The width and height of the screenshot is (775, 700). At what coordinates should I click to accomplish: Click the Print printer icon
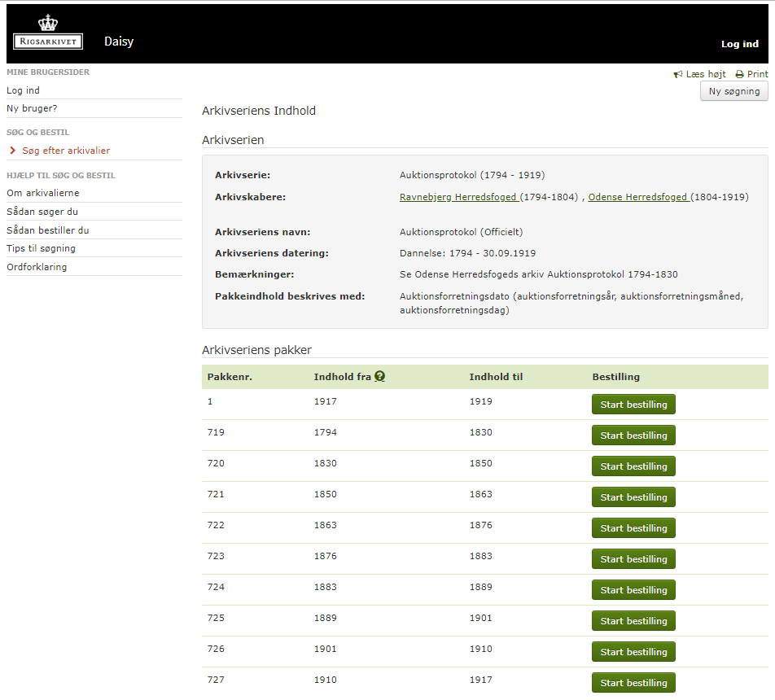pos(739,74)
